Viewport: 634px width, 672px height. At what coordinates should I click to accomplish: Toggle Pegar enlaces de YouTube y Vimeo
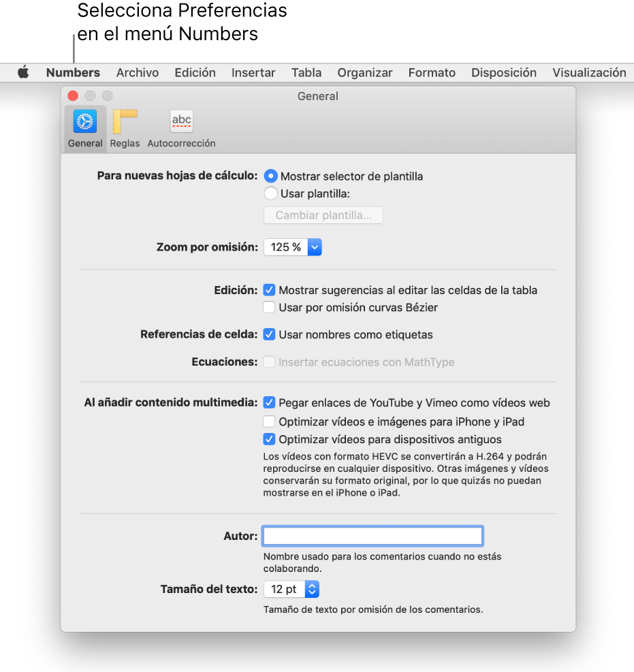pyautogui.click(x=269, y=402)
